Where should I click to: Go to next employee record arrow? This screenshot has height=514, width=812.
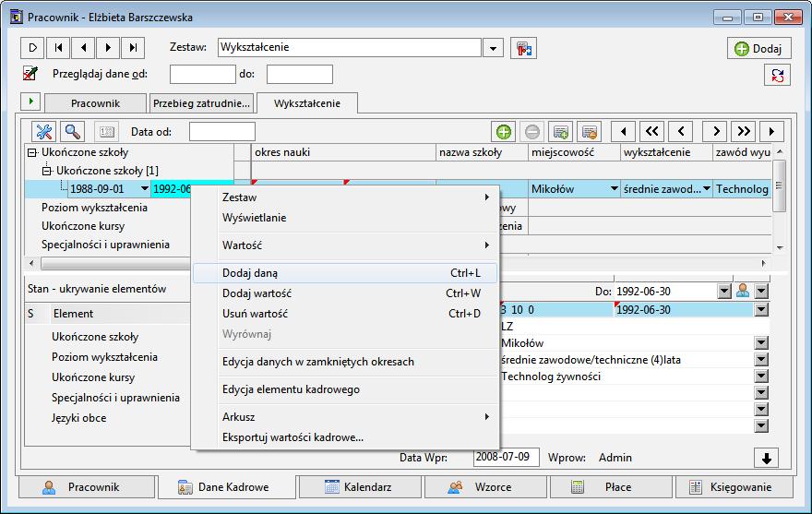pyautogui.click(x=108, y=48)
